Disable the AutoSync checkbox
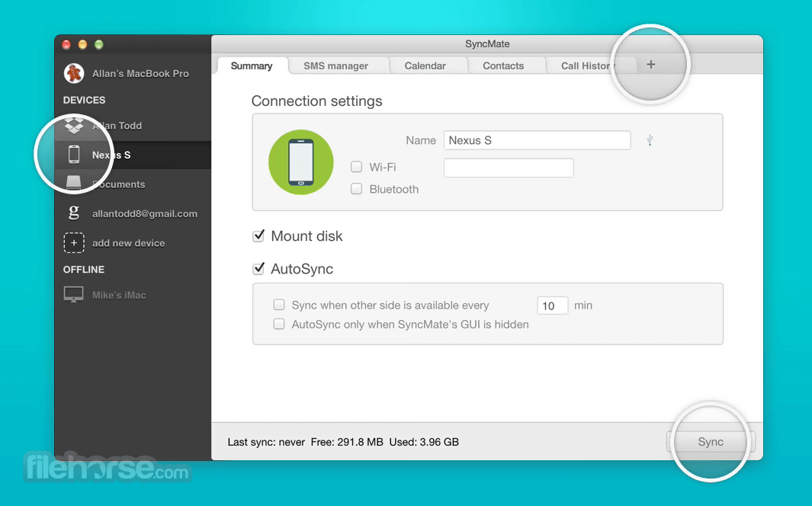812x506 pixels. [x=258, y=268]
